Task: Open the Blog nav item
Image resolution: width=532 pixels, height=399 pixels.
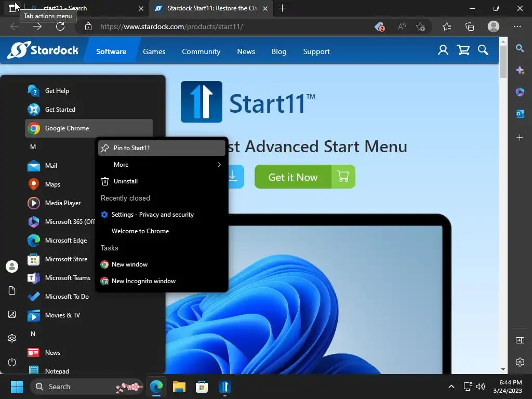Action: pyautogui.click(x=279, y=51)
